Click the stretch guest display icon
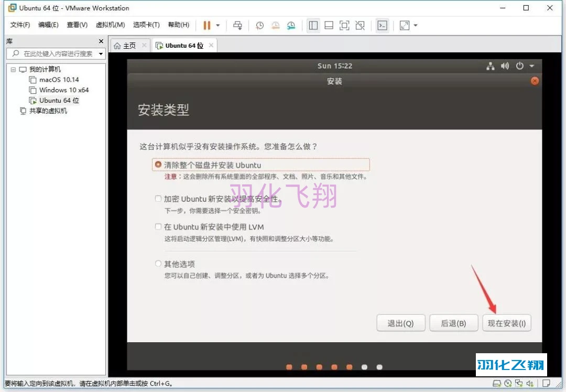Viewport: 566px width, 392px height. click(x=405, y=25)
